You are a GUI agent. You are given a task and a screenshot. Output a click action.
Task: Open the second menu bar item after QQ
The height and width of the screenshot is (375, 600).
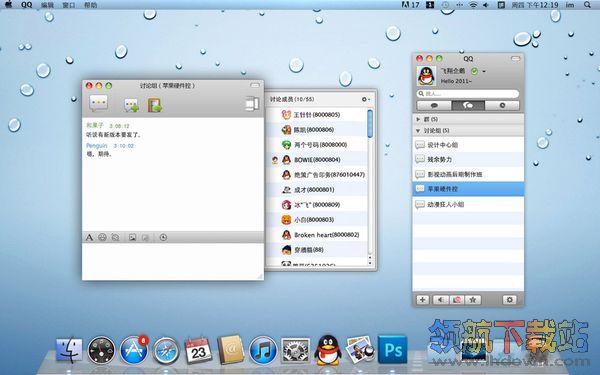pos(47,5)
